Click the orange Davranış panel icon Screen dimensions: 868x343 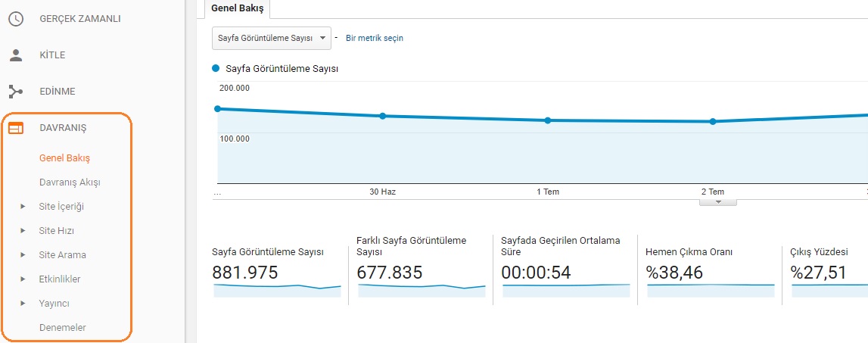pos(16,128)
